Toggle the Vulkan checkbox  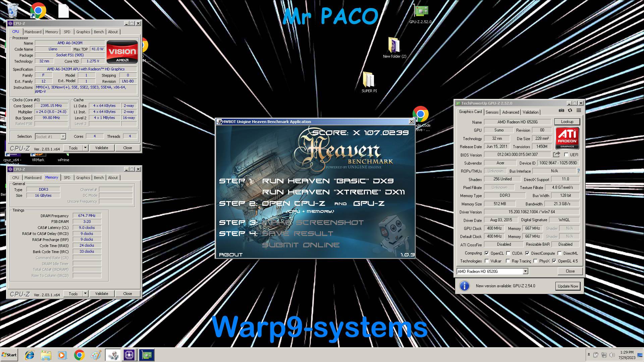pos(487,261)
